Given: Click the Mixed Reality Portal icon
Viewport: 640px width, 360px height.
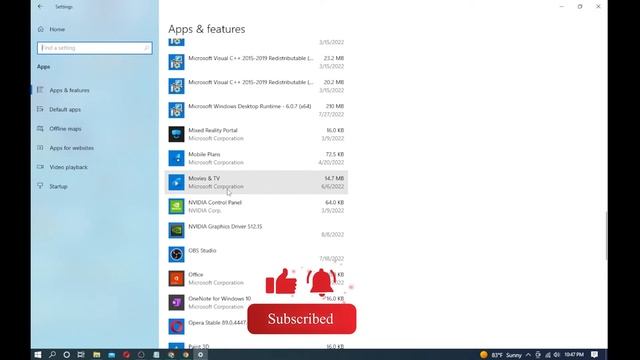Looking at the screenshot, I should [176, 134].
